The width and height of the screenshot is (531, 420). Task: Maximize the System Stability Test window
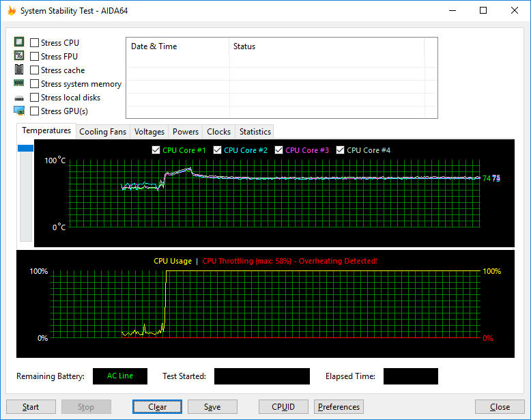coord(483,10)
